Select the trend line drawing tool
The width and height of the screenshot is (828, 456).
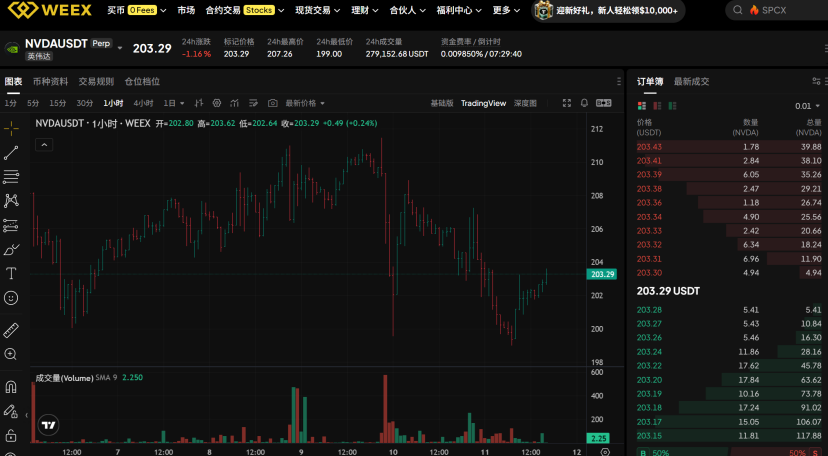pos(11,153)
